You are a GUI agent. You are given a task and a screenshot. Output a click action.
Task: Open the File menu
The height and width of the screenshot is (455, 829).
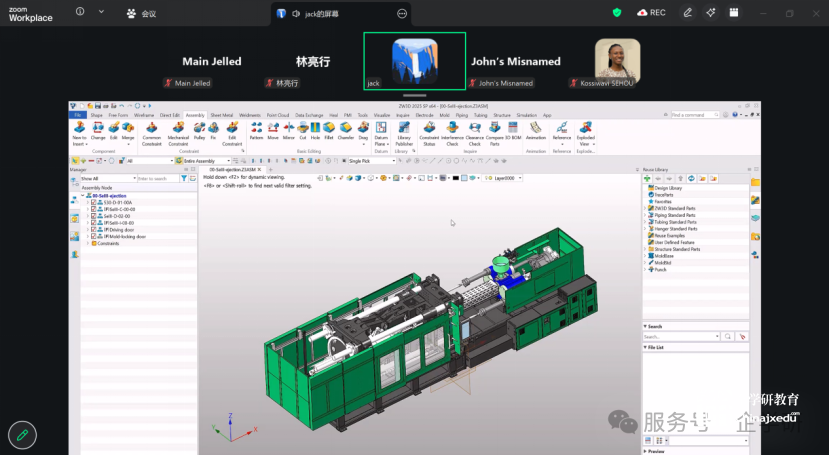tap(77, 115)
